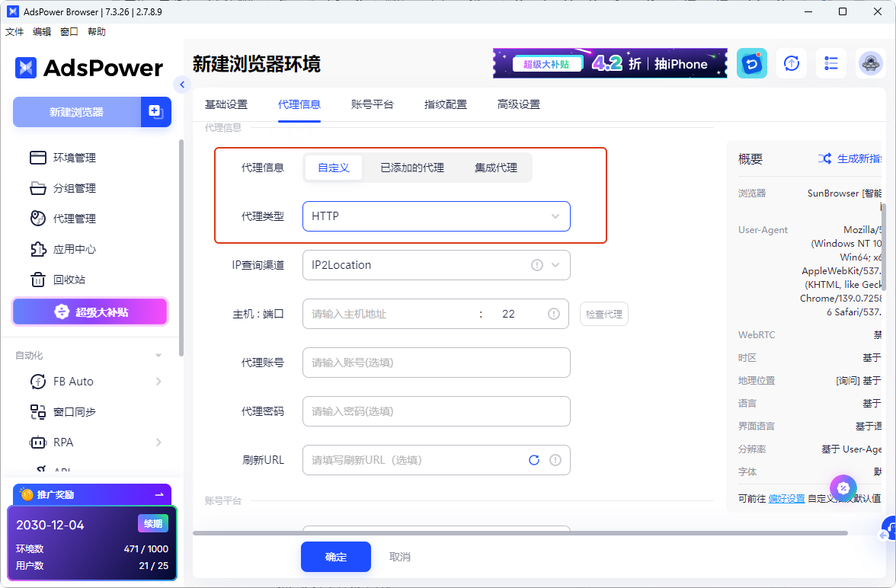Click the 检查代理 button
This screenshot has width=896, height=588.
(x=604, y=315)
